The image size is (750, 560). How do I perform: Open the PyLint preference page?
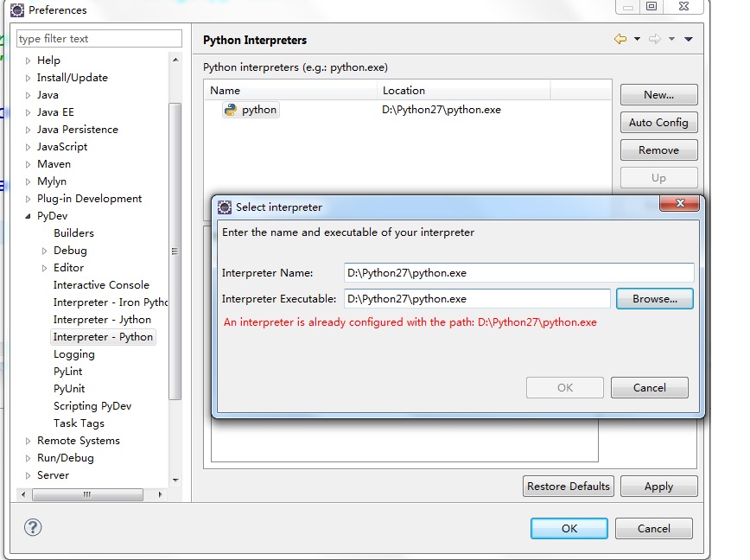point(68,372)
